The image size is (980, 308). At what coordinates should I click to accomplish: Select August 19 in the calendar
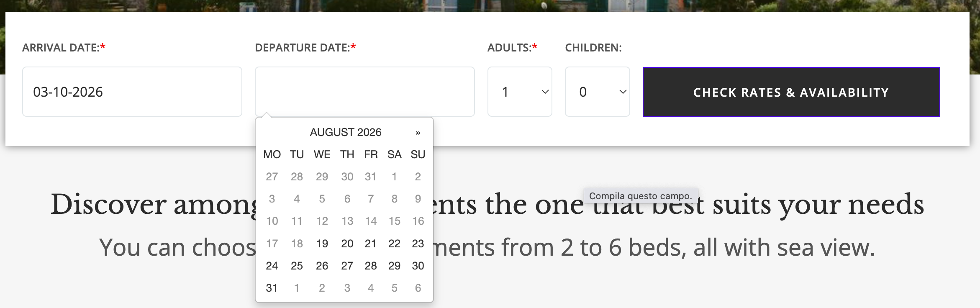pyautogui.click(x=322, y=244)
